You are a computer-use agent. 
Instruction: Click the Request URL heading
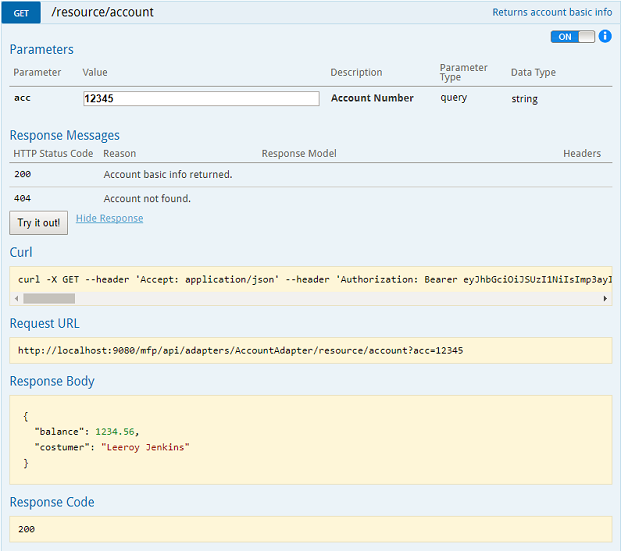pyautogui.click(x=44, y=323)
